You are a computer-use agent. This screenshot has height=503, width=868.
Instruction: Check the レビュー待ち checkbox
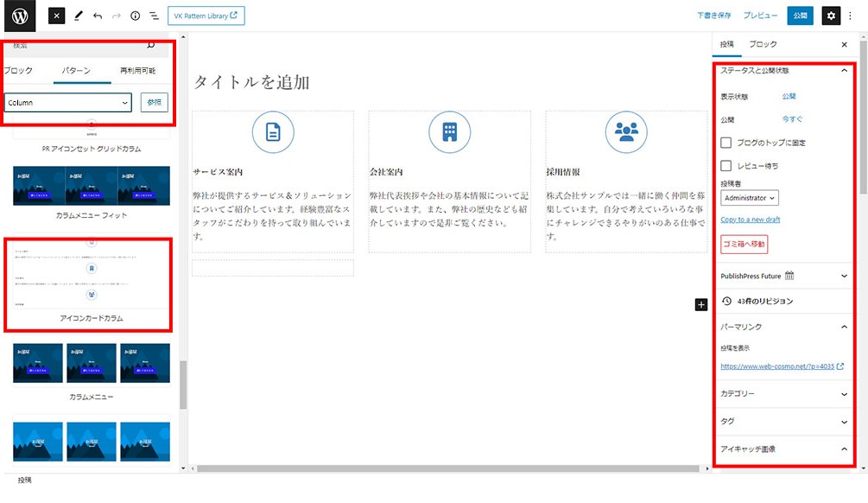(x=726, y=165)
